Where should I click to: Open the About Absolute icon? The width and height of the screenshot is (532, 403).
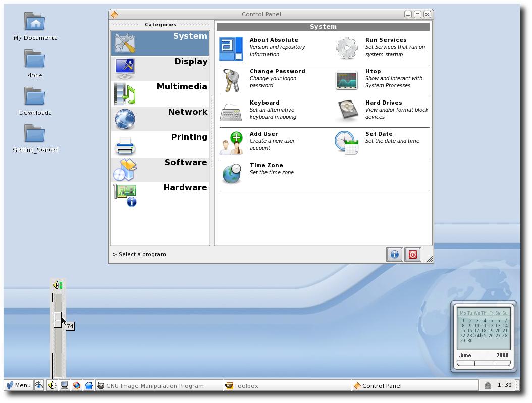(x=231, y=49)
